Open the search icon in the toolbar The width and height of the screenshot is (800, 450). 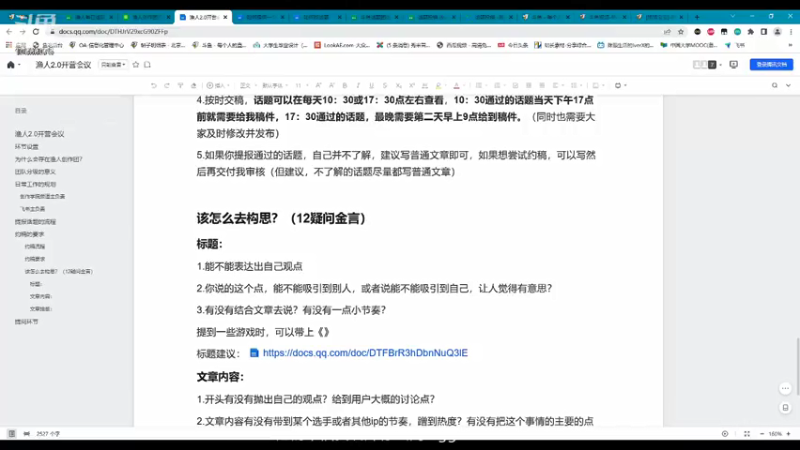click(x=774, y=86)
